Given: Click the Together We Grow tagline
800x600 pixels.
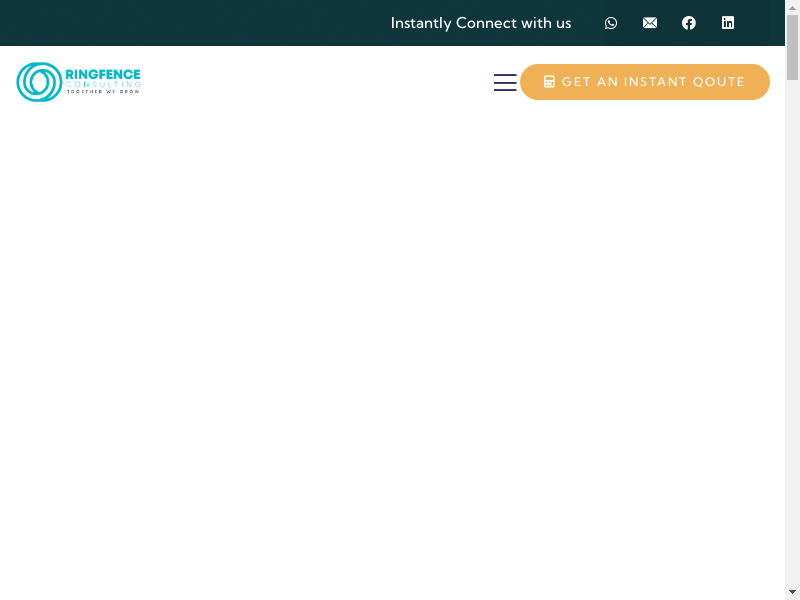Looking at the screenshot, I should coord(103,92).
